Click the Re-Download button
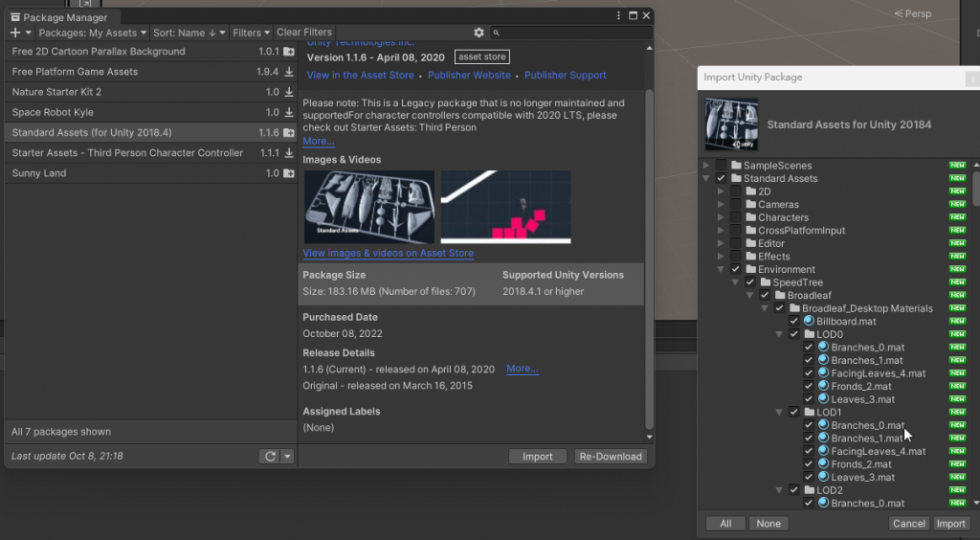Screen dimensions: 980x540 pyautogui.click(x=611, y=457)
